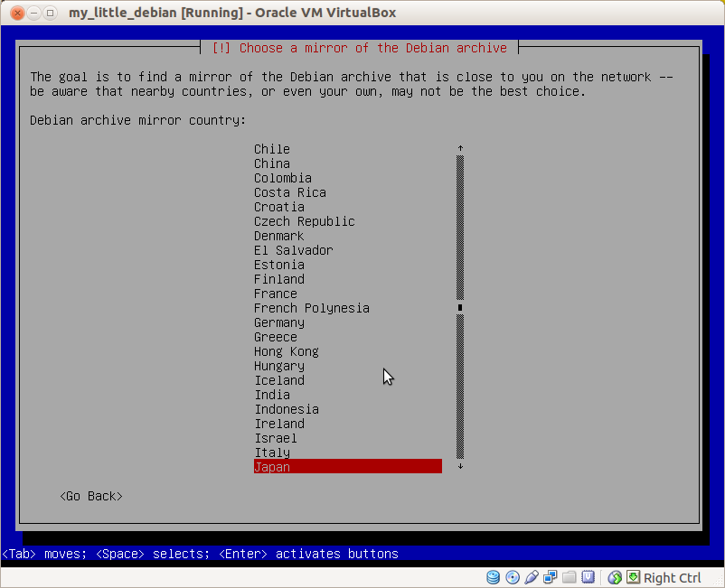The height and width of the screenshot is (588, 725).
Task: Pick Germany as mirror country
Action: pyautogui.click(x=279, y=322)
